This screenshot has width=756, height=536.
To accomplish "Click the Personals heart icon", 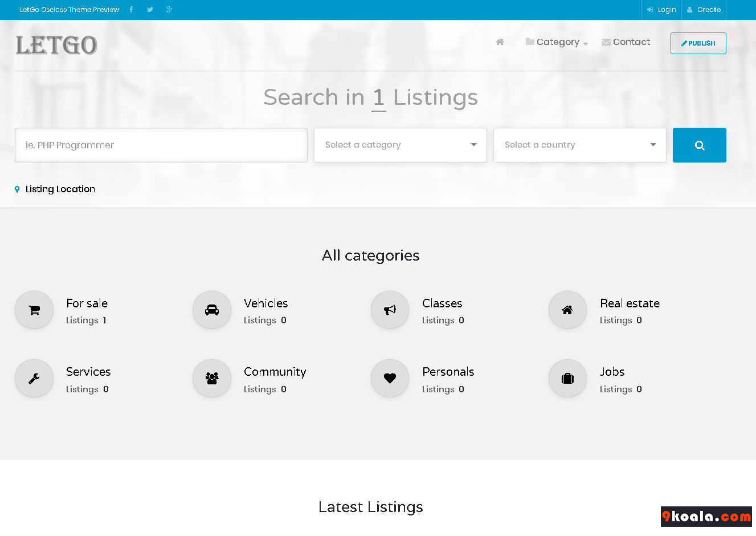I will [390, 379].
